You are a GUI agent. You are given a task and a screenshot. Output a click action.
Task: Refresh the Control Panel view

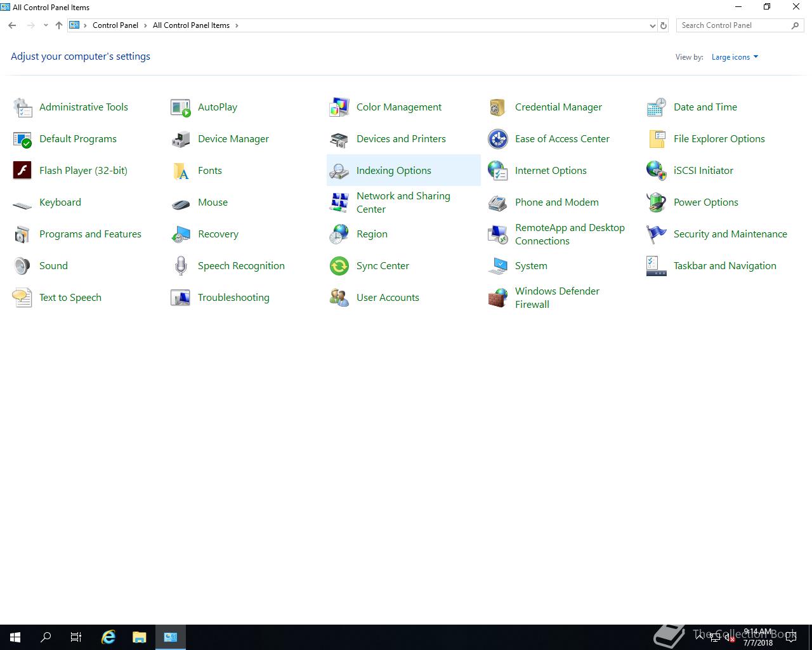click(x=664, y=25)
